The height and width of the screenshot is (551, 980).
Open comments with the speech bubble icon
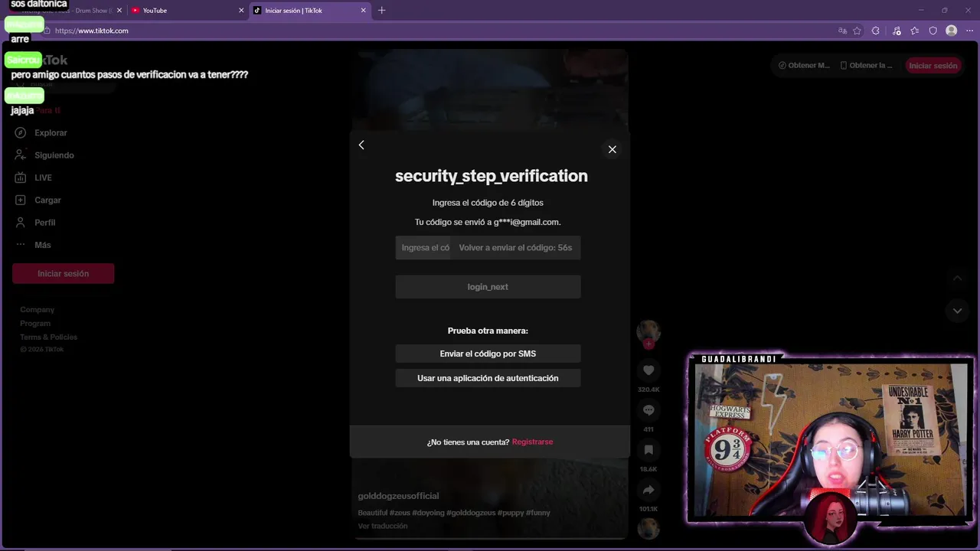click(648, 410)
